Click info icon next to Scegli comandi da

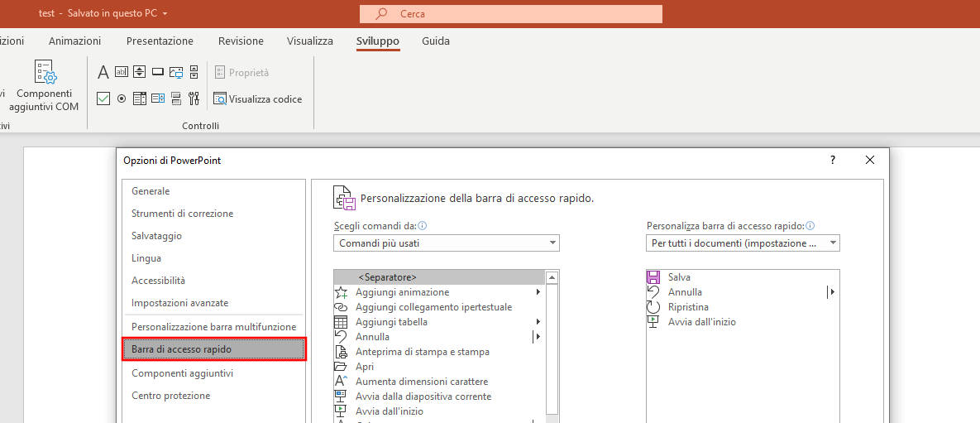click(x=423, y=226)
